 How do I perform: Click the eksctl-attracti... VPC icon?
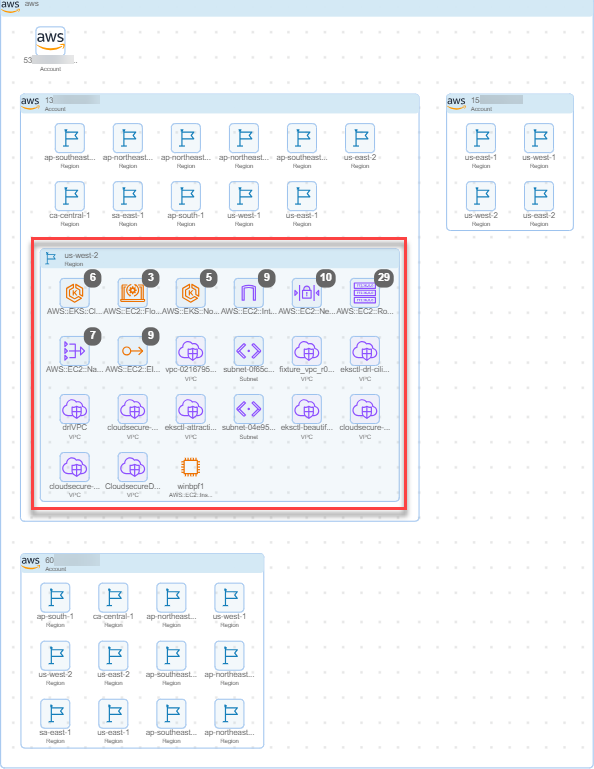(x=190, y=409)
